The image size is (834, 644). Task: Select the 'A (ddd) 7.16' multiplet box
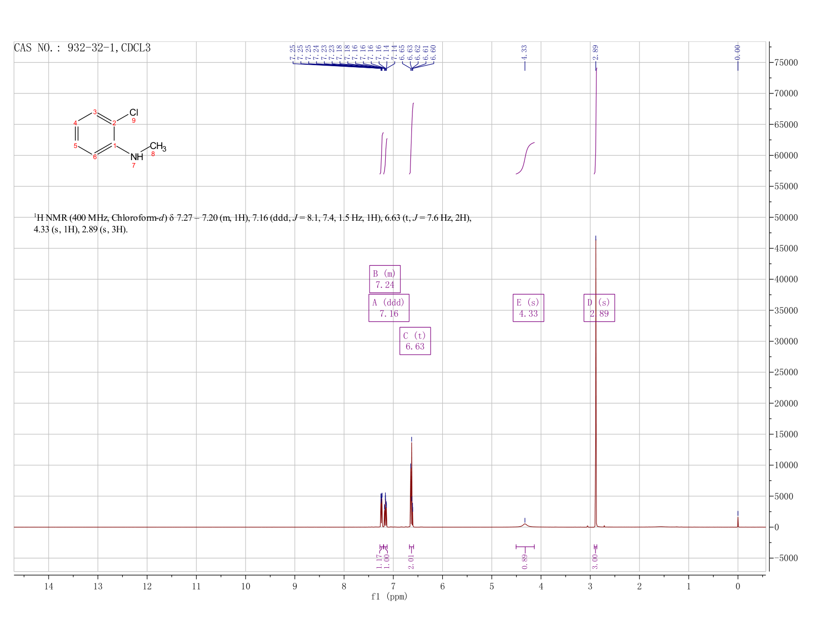click(x=389, y=308)
